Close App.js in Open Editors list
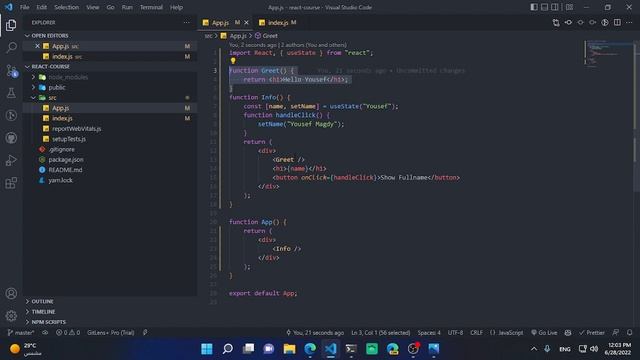 point(37,46)
